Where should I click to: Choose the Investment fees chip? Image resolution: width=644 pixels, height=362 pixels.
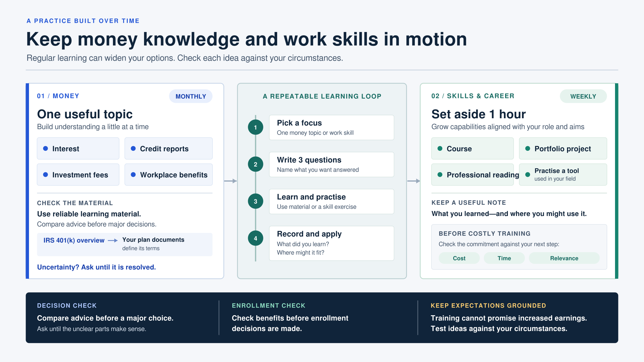[x=78, y=175]
